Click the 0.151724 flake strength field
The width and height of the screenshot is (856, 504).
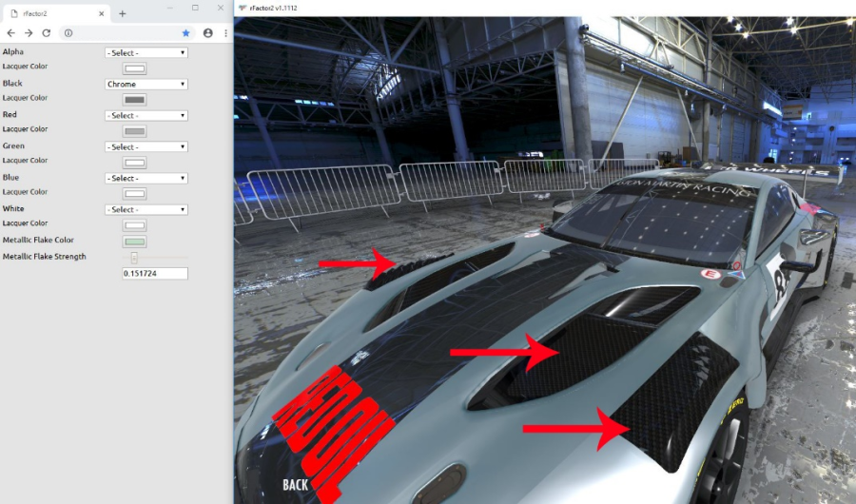point(155,274)
